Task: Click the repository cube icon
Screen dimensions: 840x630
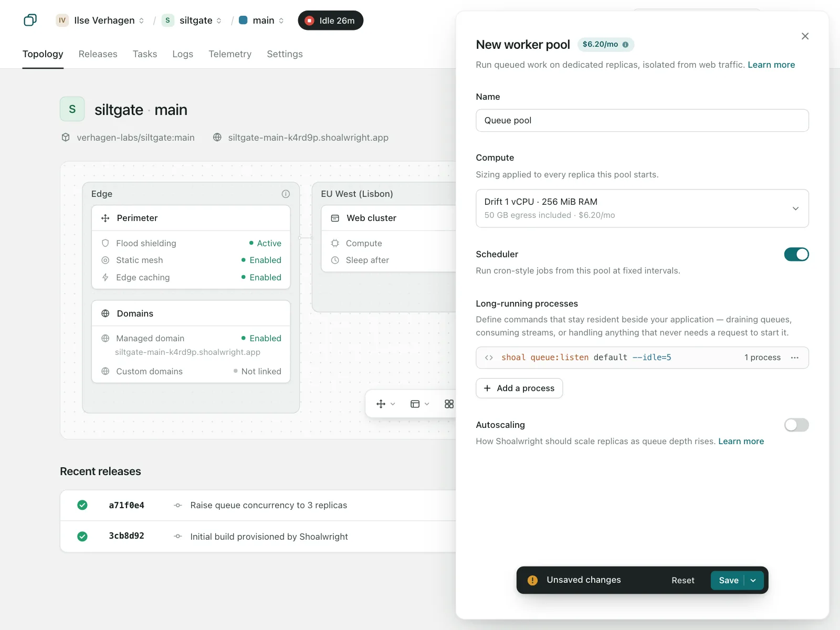Action: [x=66, y=138]
